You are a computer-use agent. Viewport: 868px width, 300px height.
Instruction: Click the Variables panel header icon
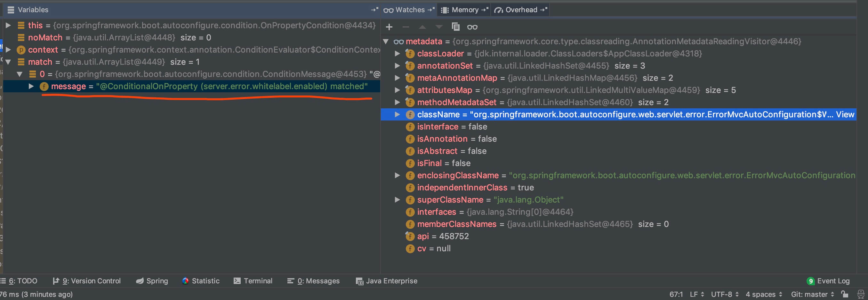point(11,10)
